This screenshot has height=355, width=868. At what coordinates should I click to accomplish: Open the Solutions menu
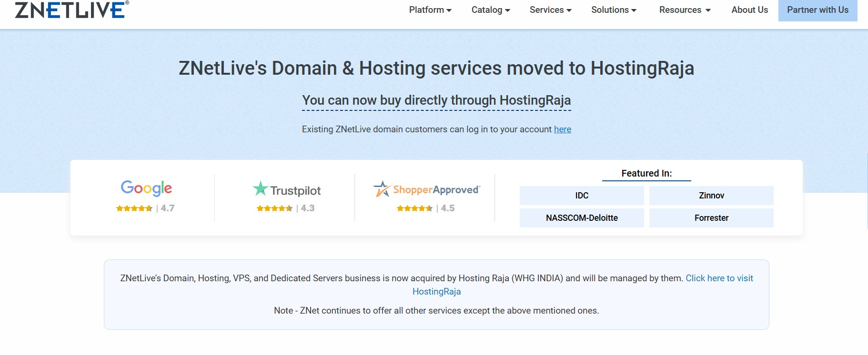(614, 10)
